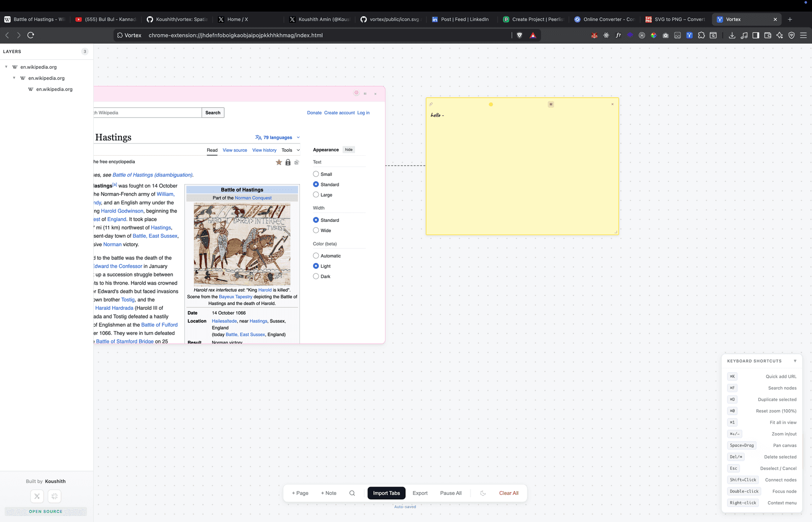The image size is (812, 522).
Task: Switch appearance color to Dark
Action: tap(316, 276)
